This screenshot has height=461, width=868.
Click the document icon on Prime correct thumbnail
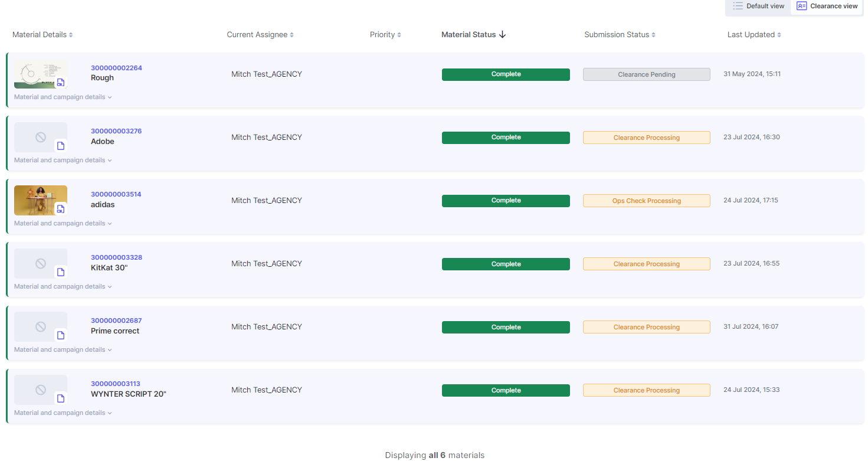[60, 335]
